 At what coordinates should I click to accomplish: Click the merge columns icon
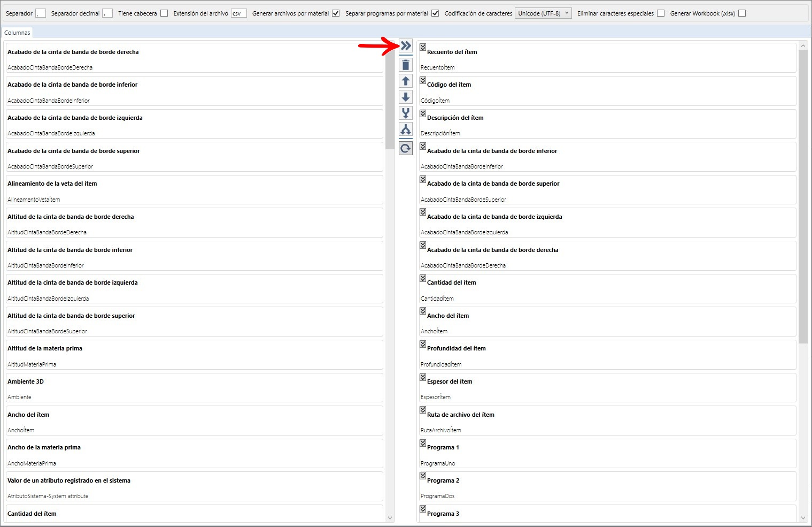point(406,113)
